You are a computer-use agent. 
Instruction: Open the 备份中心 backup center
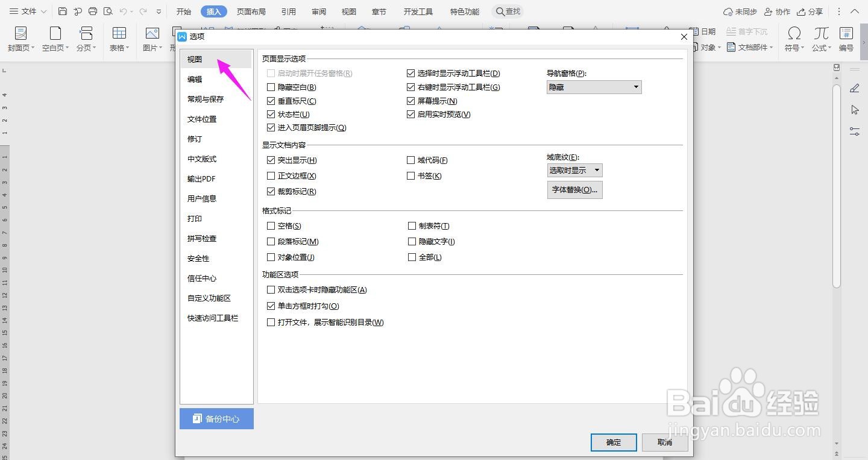[x=216, y=418]
